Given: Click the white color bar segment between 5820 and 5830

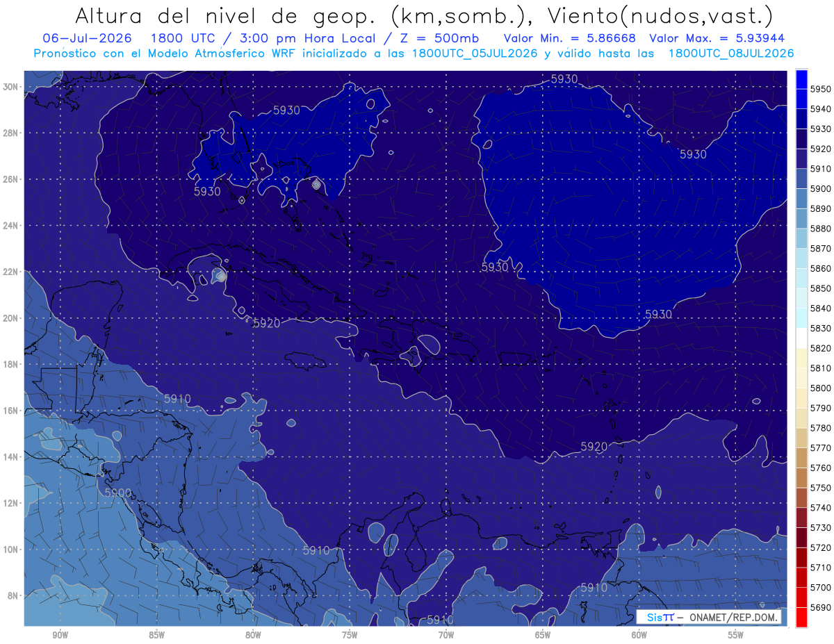Looking at the screenshot, I should tap(801, 338).
